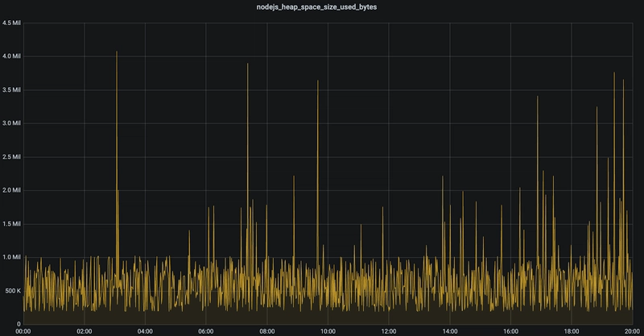This screenshot has height=336, width=644.
Task: Click the 02:00 time axis label
Action: coord(84,330)
